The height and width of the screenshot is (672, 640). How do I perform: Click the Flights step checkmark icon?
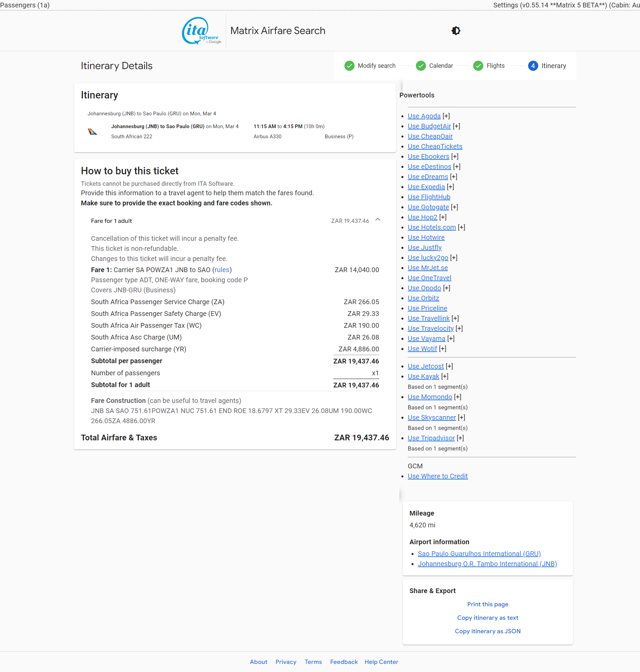click(478, 65)
